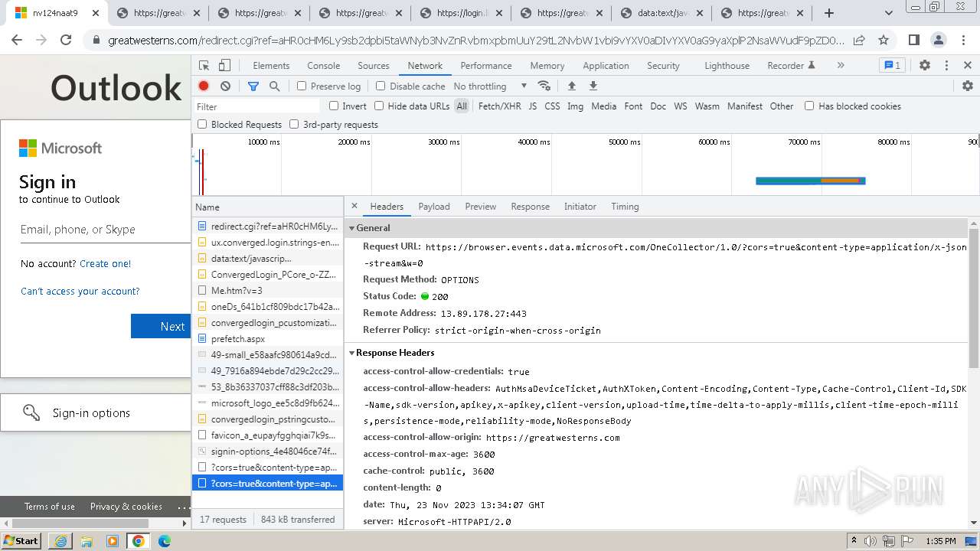Reload the page in Chrome
Image resolution: width=980 pixels, height=551 pixels.
(66, 41)
